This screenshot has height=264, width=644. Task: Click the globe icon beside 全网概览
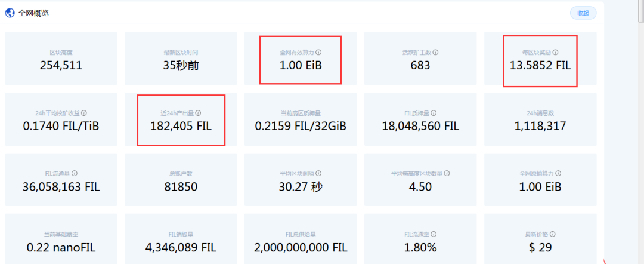click(x=10, y=13)
